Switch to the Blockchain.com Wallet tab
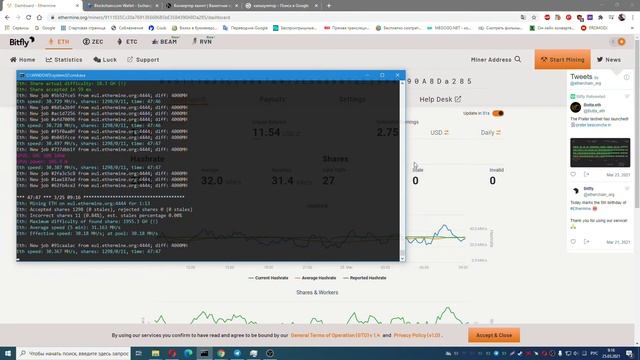Image resolution: width=640 pixels, height=360 pixels. click(x=123, y=6)
